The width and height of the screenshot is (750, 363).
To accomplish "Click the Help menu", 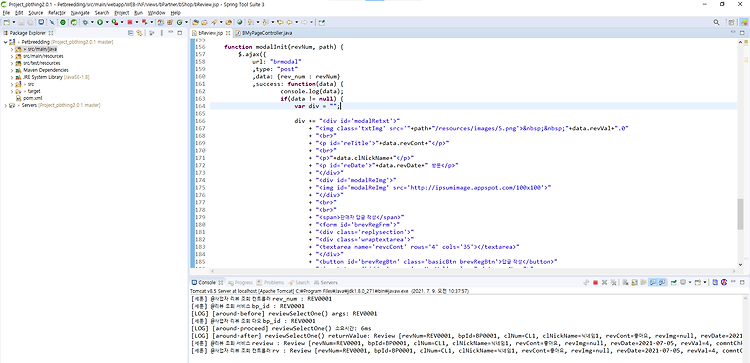I will pos(176,13).
